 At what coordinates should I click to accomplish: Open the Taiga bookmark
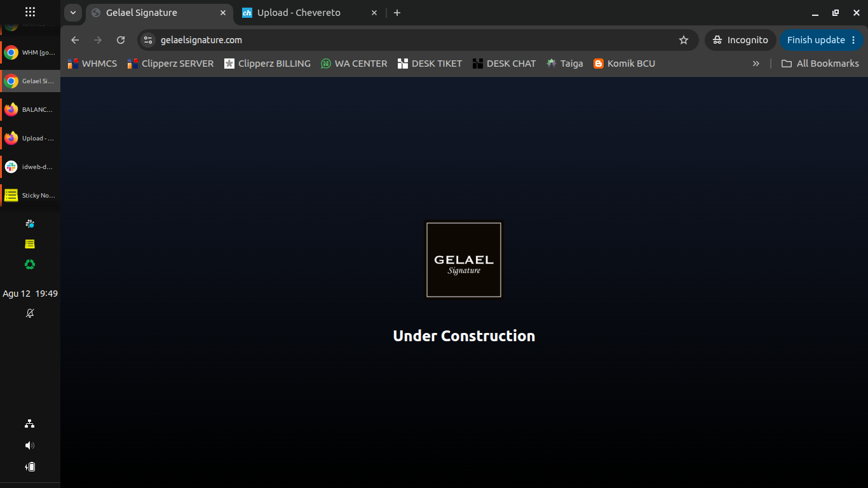pos(565,64)
